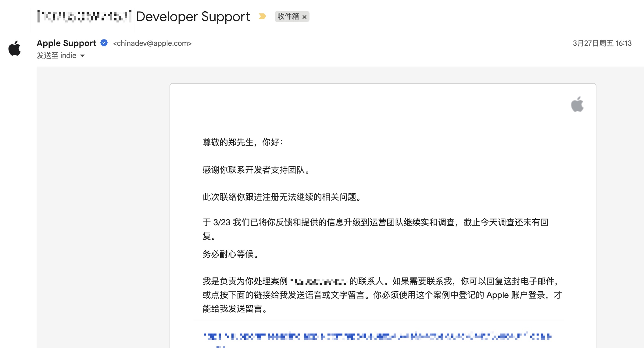
Task: Open the blurred blue link below the message
Action: [377, 337]
